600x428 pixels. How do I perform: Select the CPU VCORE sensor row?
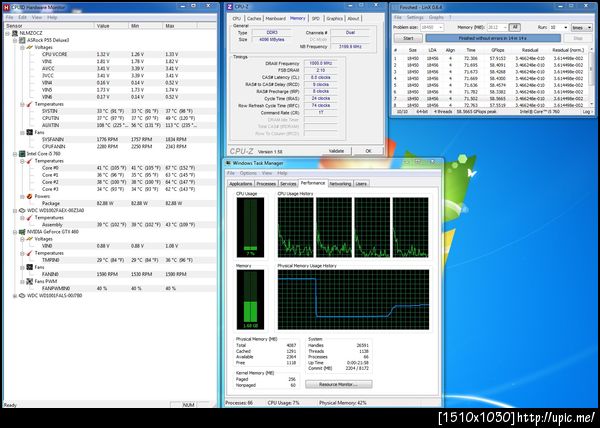point(110,54)
